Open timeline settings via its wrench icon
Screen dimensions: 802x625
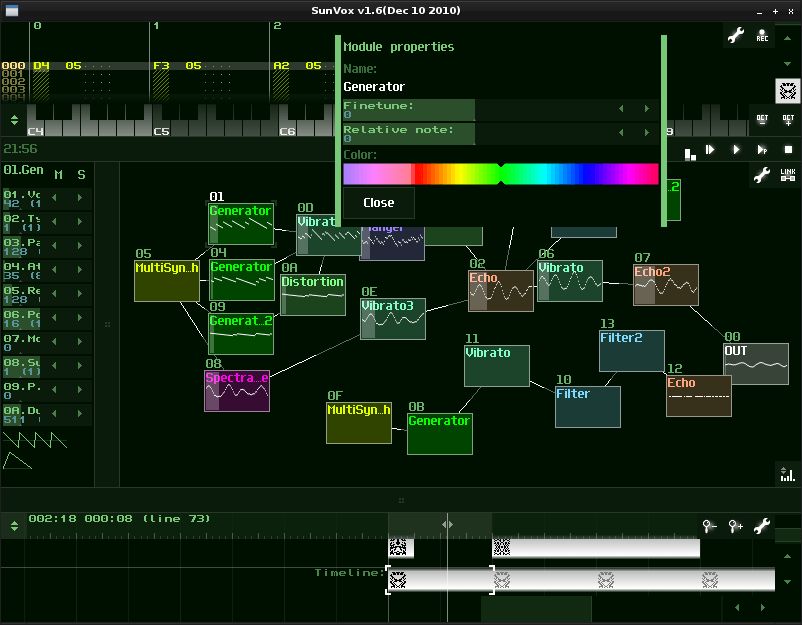763,525
